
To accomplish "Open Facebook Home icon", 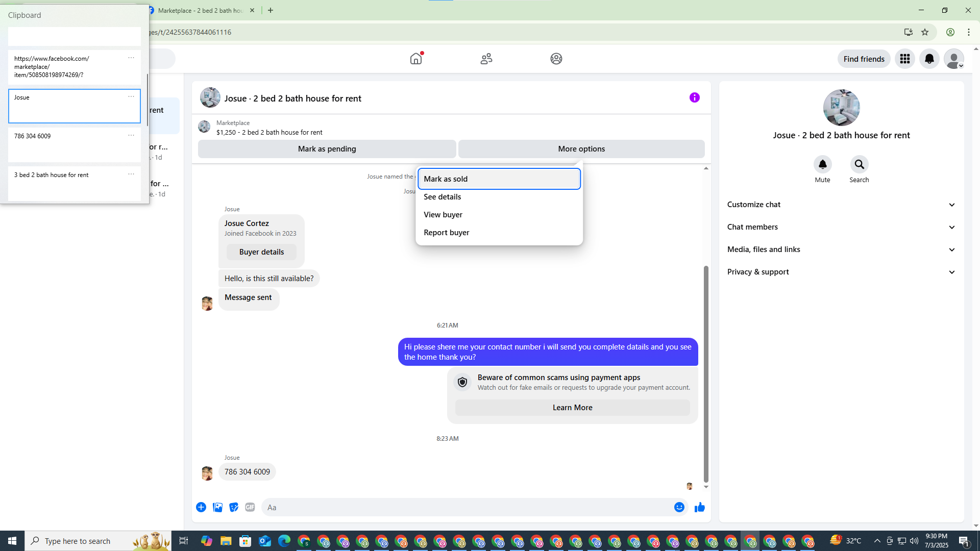I will (416, 59).
